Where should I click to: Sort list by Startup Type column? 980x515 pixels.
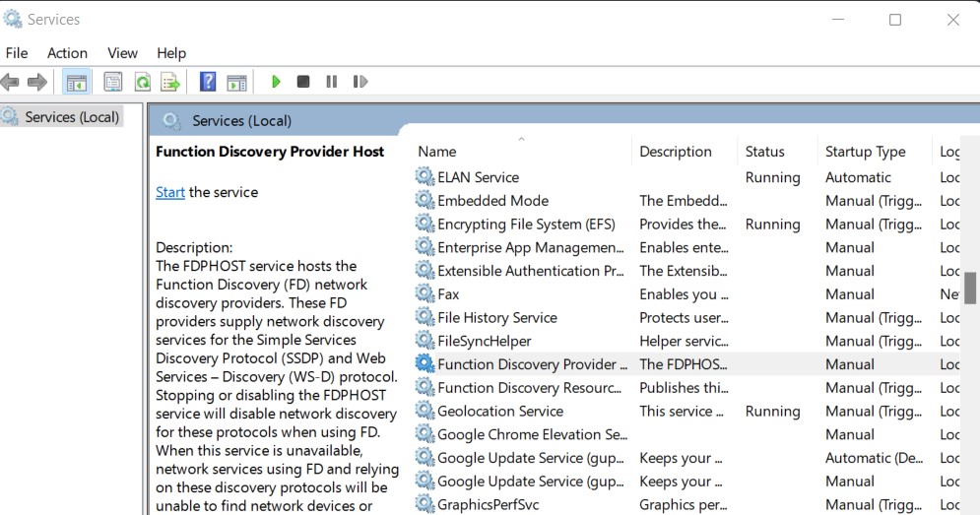865,152
